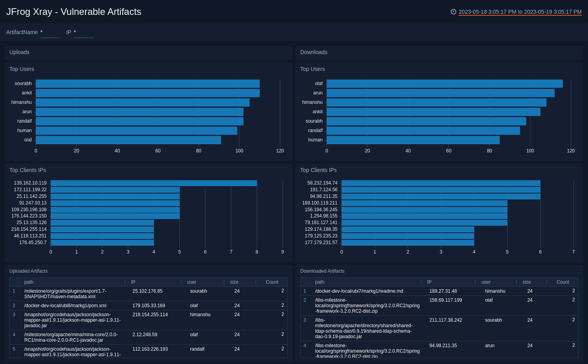
Task: Click the clock icon beside the time range
Action: click(x=454, y=12)
